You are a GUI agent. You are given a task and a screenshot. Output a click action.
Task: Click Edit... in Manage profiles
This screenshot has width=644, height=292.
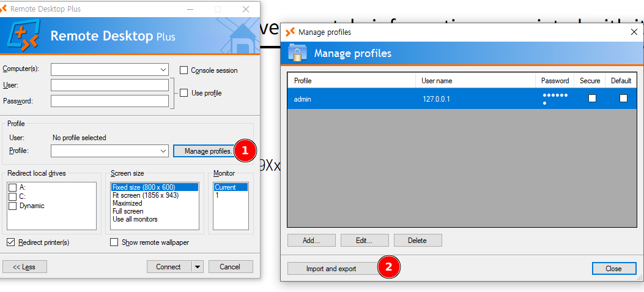pyautogui.click(x=365, y=241)
